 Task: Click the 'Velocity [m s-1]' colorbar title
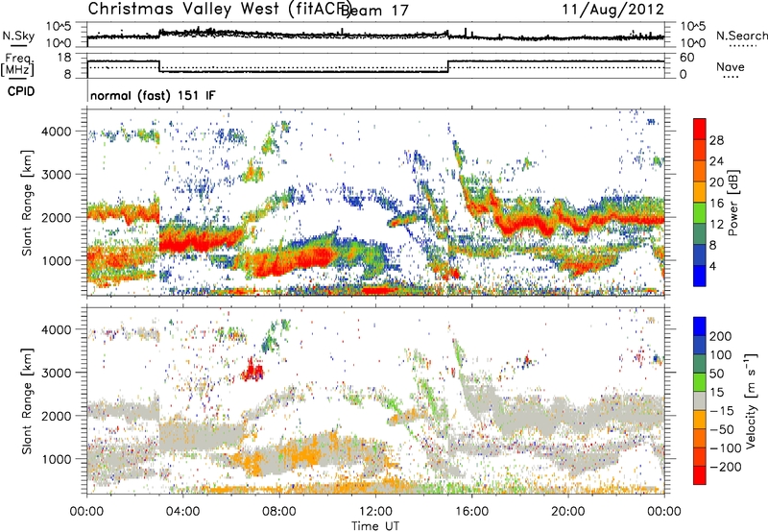click(751, 400)
